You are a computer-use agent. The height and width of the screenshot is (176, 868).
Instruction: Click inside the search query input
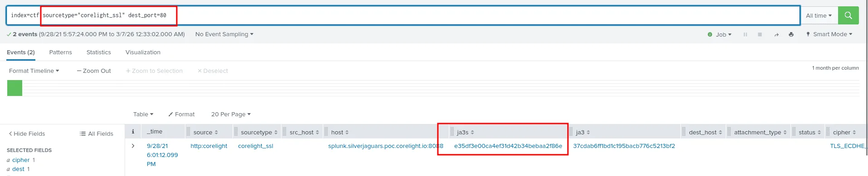pos(403,15)
